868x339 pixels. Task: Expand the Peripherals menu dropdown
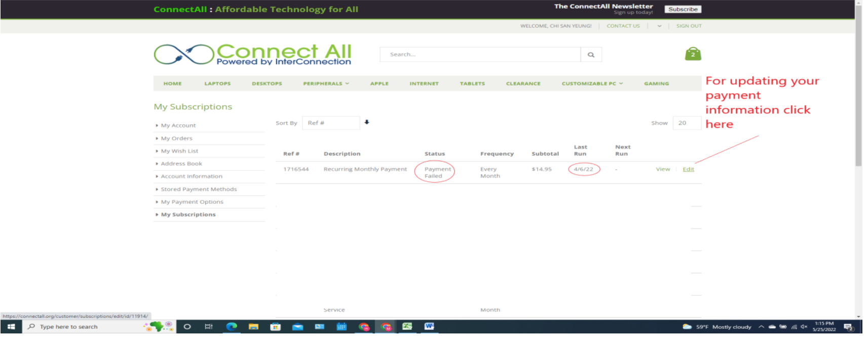(326, 83)
